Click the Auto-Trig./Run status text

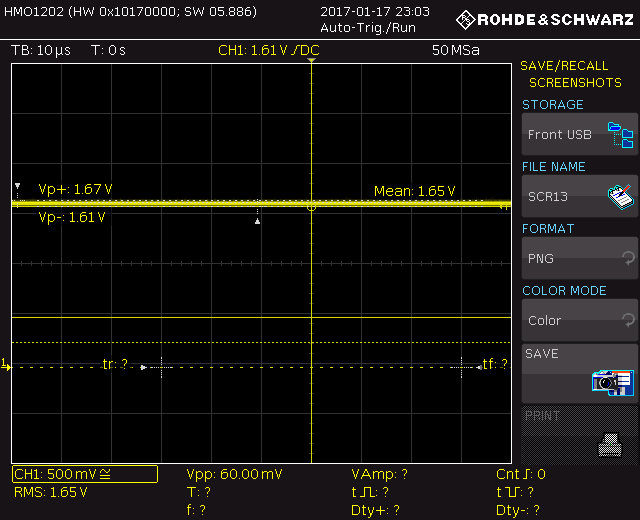pos(368,28)
